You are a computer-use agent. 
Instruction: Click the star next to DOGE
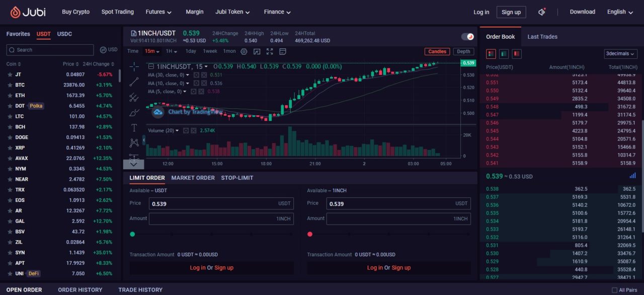[10, 137]
